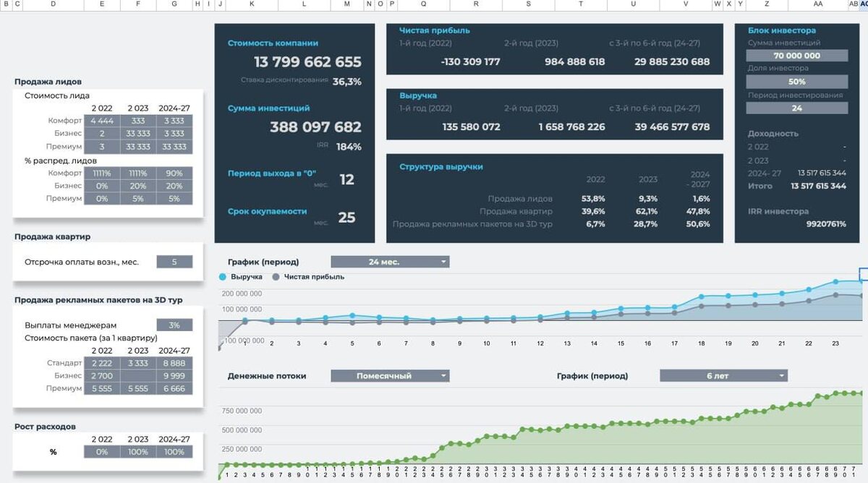Select column header F
This screenshot has height=483, width=868.
(138, 4)
